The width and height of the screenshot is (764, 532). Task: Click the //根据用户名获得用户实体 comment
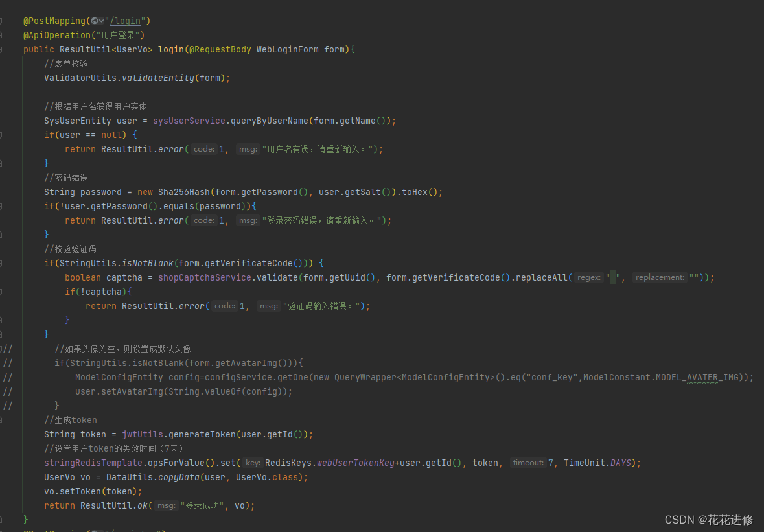pos(95,106)
